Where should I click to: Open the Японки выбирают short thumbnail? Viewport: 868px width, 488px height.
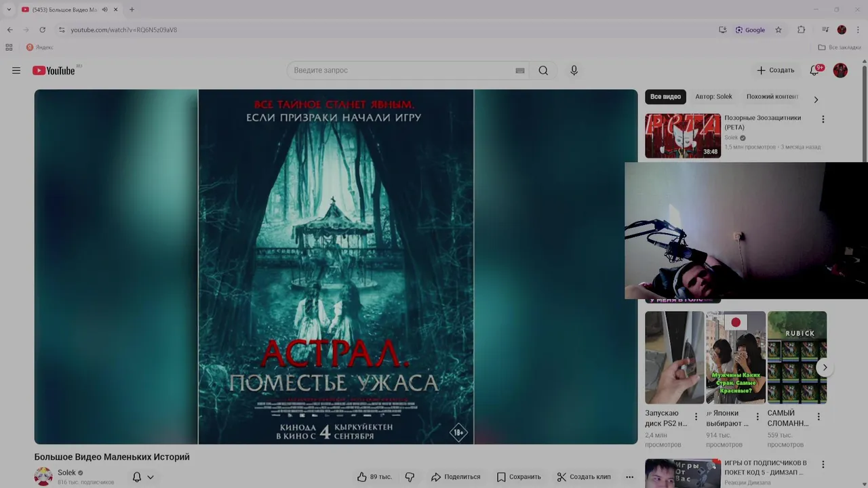coord(736,357)
